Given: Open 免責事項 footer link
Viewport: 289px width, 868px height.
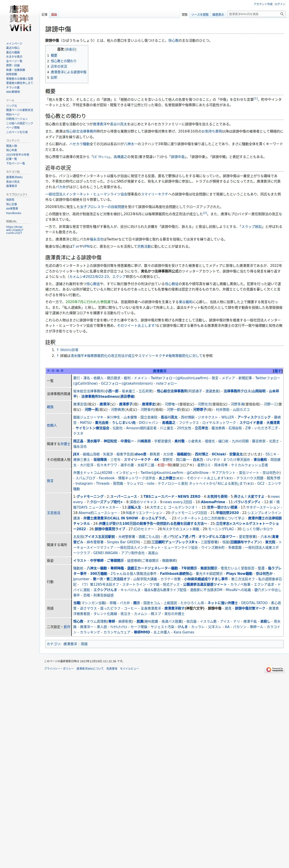Looking at the screenshot, I should coord(112,669).
